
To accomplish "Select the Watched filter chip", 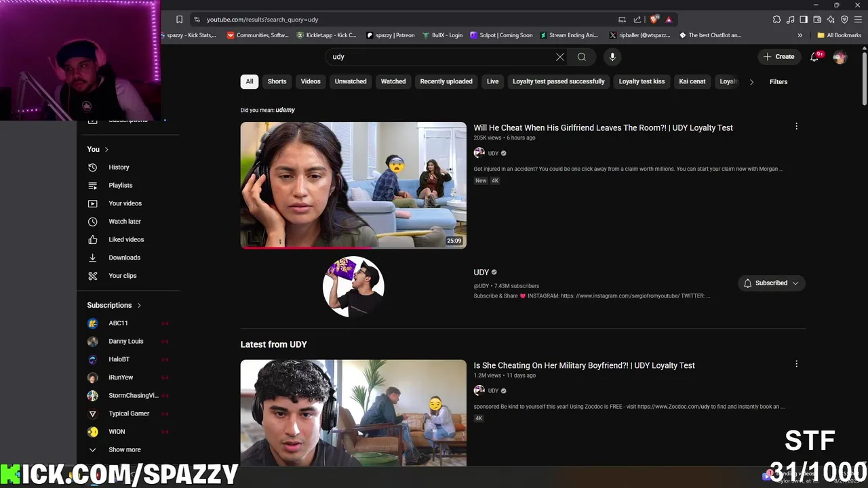I will pos(393,81).
